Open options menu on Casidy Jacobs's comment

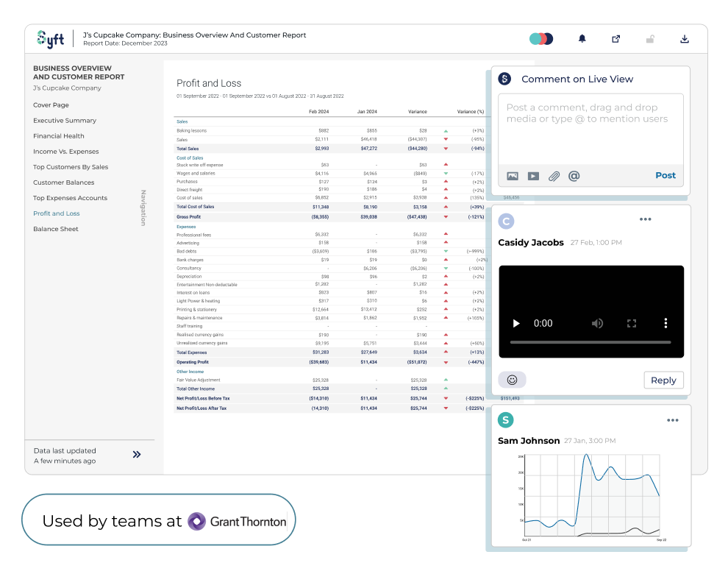coord(646,219)
